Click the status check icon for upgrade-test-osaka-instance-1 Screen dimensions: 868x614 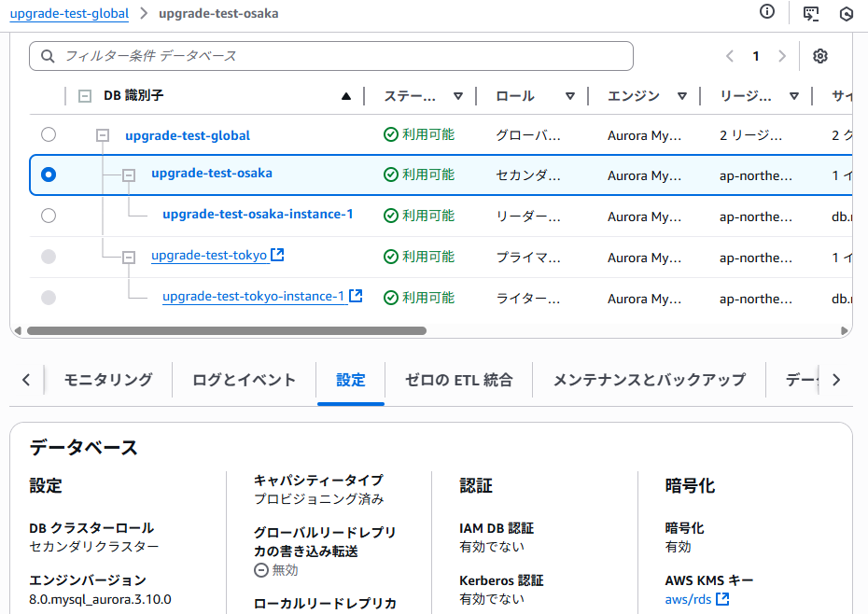[x=391, y=216]
